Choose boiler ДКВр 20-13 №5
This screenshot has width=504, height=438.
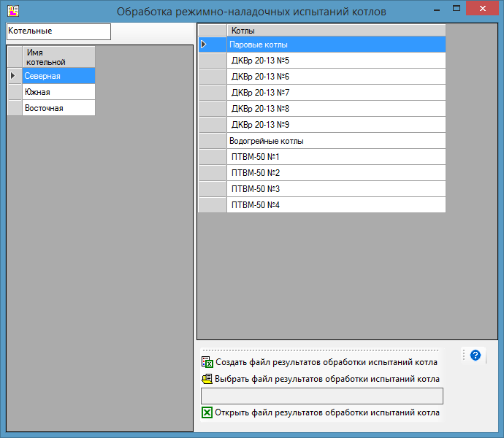(x=336, y=61)
